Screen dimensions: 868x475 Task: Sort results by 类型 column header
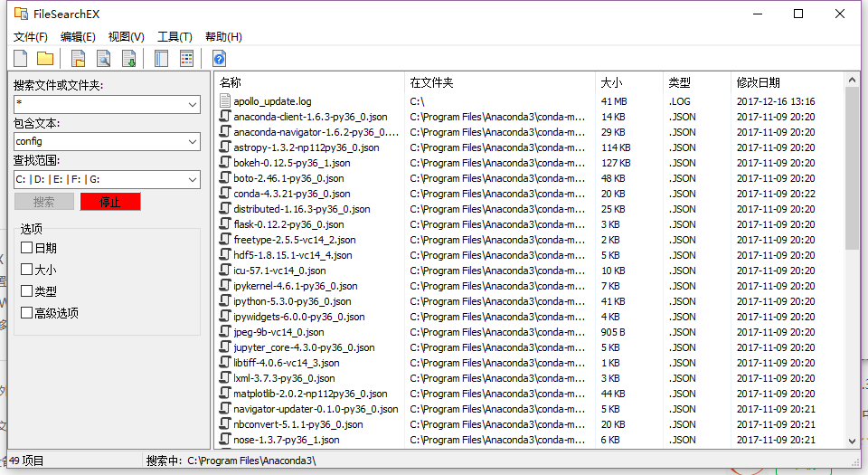pyautogui.click(x=697, y=82)
